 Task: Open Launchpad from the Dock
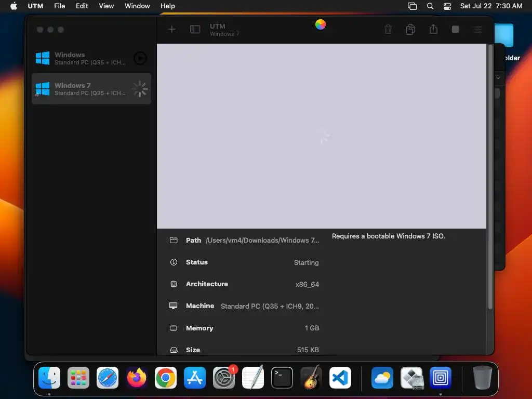click(78, 377)
